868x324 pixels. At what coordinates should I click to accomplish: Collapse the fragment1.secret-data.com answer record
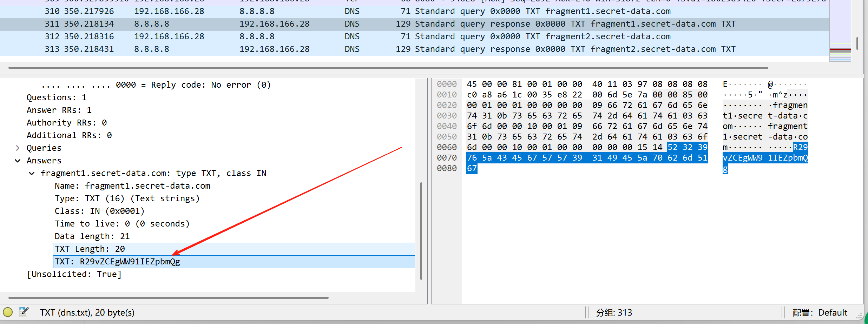click(32, 173)
